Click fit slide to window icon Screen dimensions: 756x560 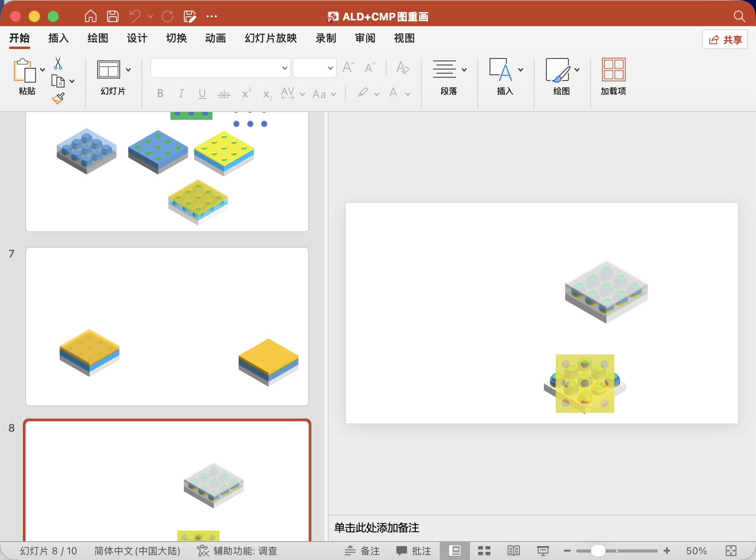731,551
